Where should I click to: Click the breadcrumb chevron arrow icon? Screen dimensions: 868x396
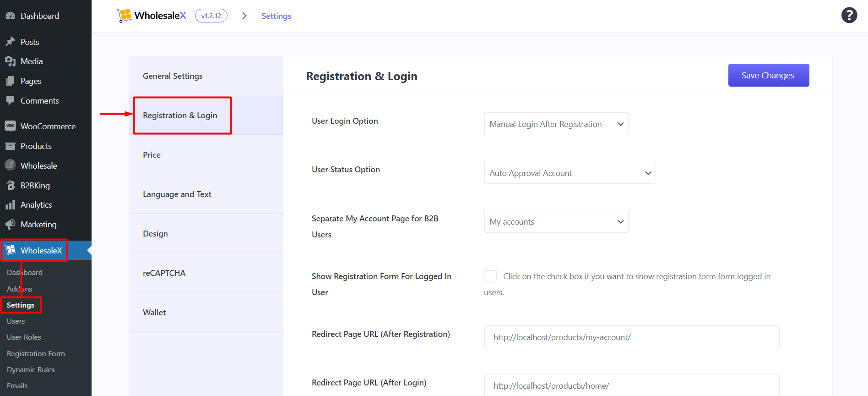click(244, 16)
